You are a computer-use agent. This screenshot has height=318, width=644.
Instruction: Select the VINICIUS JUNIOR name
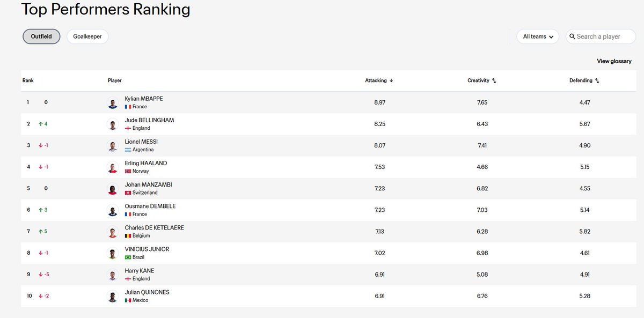tap(147, 249)
